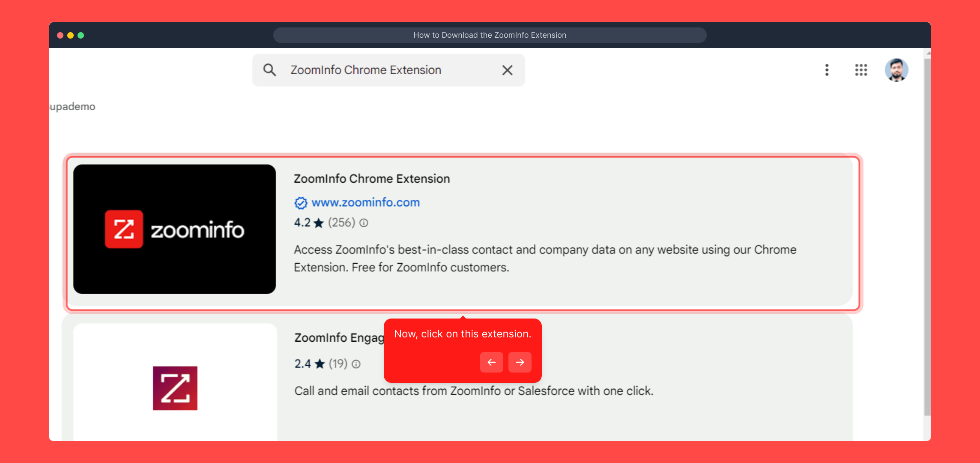Image resolution: width=980 pixels, height=463 pixels.
Task: Click the page vertical scrollbar
Action: [x=927, y=236]
